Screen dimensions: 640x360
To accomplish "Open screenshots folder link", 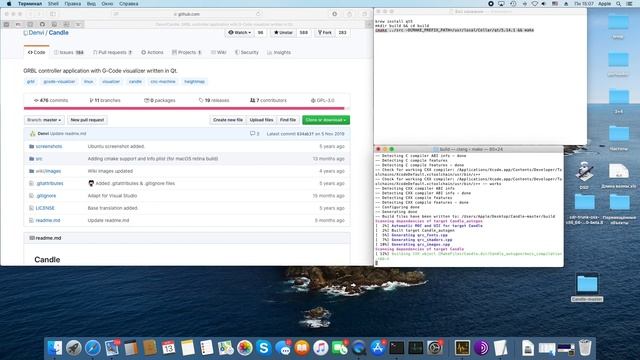I will [x=49, y=146].
